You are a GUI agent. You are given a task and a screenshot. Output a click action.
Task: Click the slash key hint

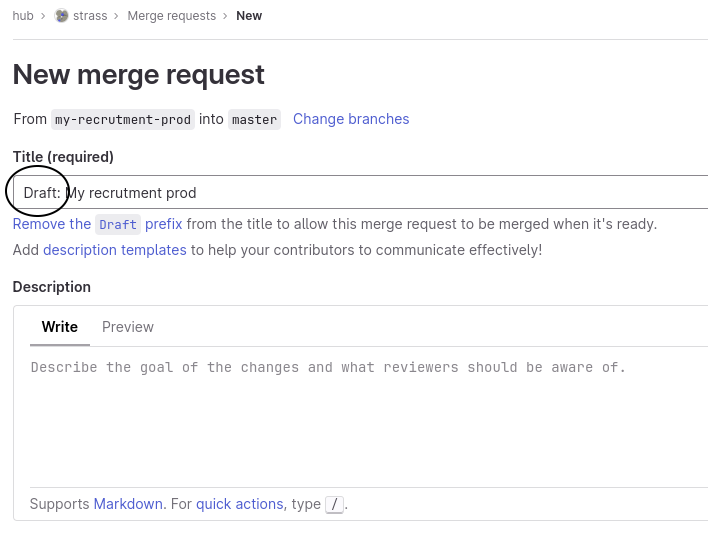(x=334, y=505)
